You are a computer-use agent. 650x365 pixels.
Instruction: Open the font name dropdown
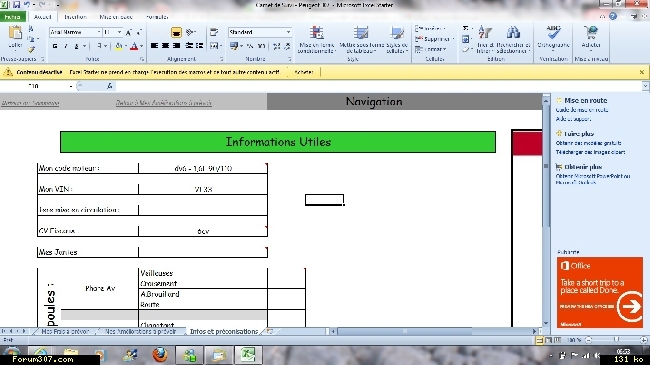coord(99,32)
